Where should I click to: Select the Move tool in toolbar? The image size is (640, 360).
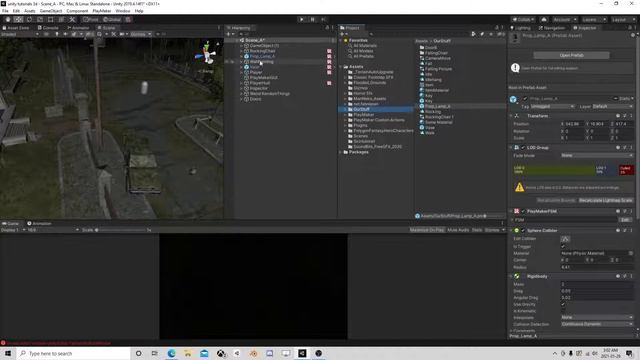pyautogui.click(x=18, y=19)
